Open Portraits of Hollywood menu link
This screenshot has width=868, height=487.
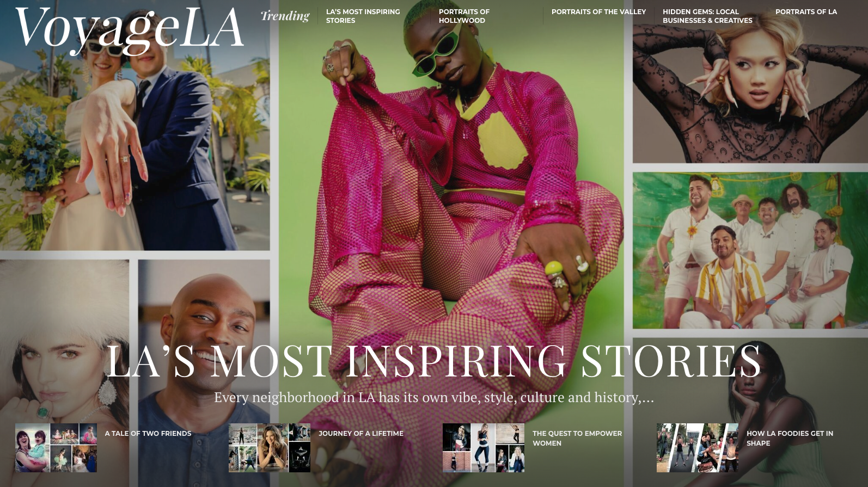click(x=464, y=16)
